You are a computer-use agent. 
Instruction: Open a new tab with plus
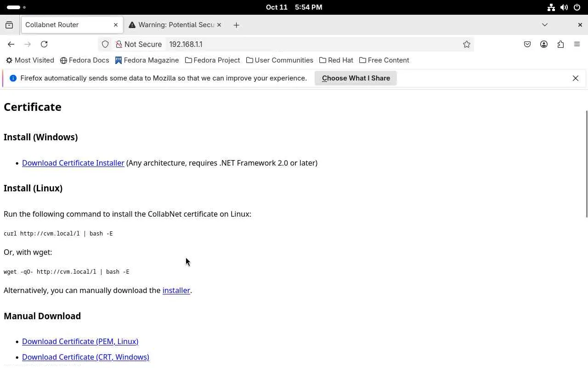pyautogui.click(x=236, y=25)
